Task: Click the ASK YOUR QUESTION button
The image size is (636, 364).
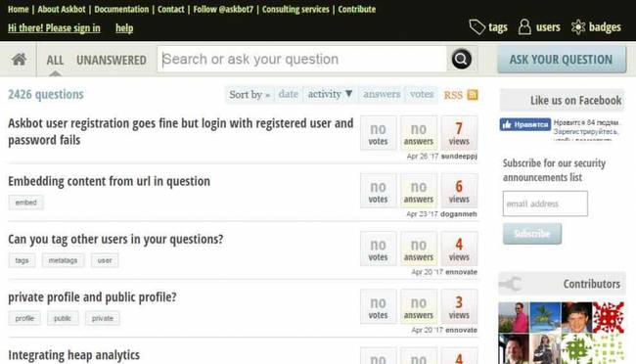Action: pyautogui.click(x=562, y=60)
